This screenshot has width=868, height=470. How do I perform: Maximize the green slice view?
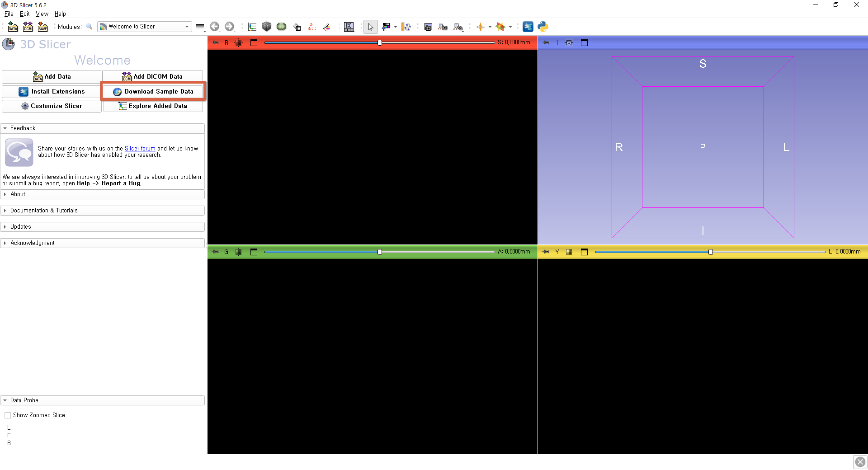pos(254,252)
